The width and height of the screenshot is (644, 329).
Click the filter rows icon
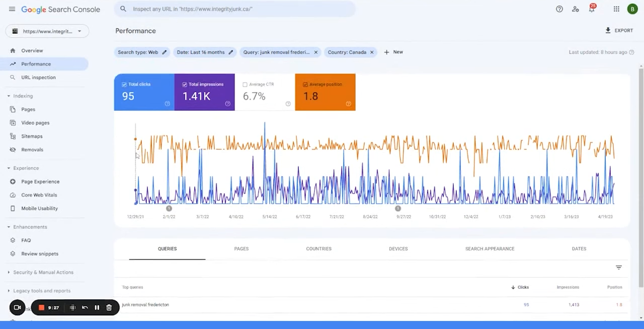(619, 268)
